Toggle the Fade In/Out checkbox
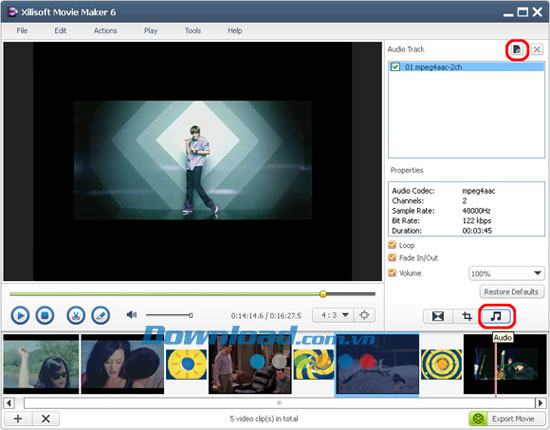This screenshot has width=550, height=430. point(392,258)
